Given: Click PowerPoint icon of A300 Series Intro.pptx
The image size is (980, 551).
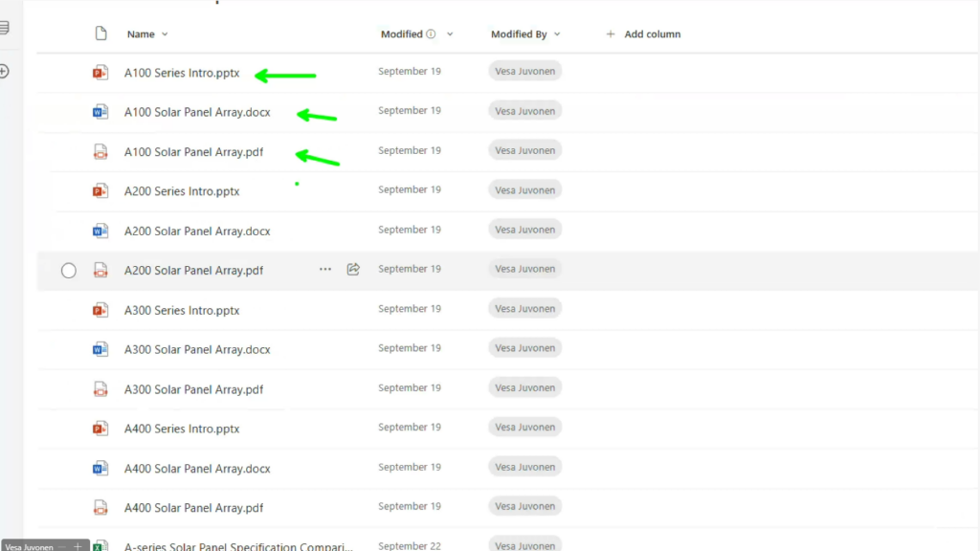Looking at the screenshot, I should click(100, 310).
